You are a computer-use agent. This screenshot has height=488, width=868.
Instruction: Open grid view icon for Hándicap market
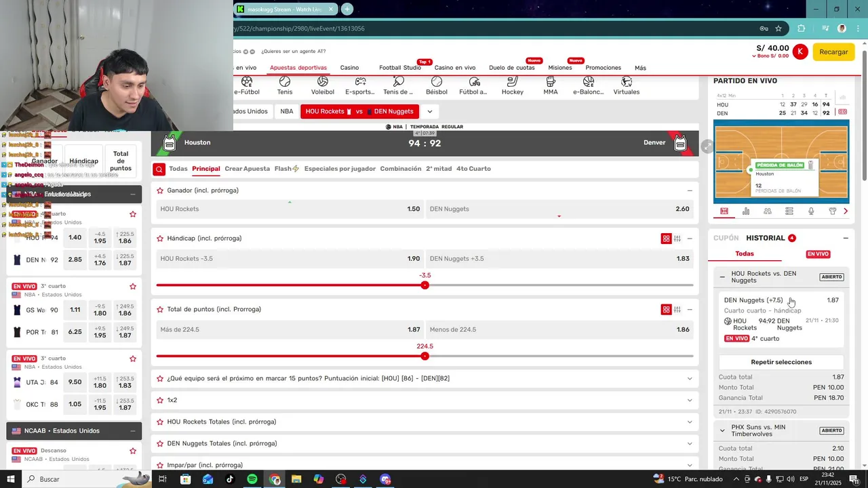666,239
